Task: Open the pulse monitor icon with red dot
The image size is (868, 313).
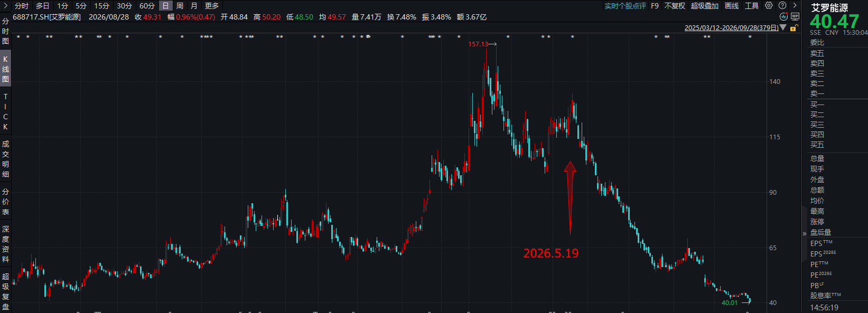Action: click(784, 16)
